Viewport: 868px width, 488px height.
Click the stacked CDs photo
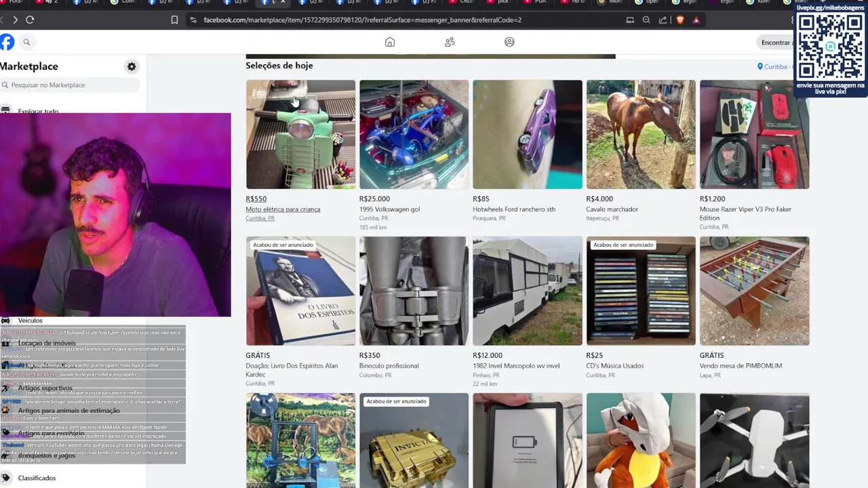[641, 291]
